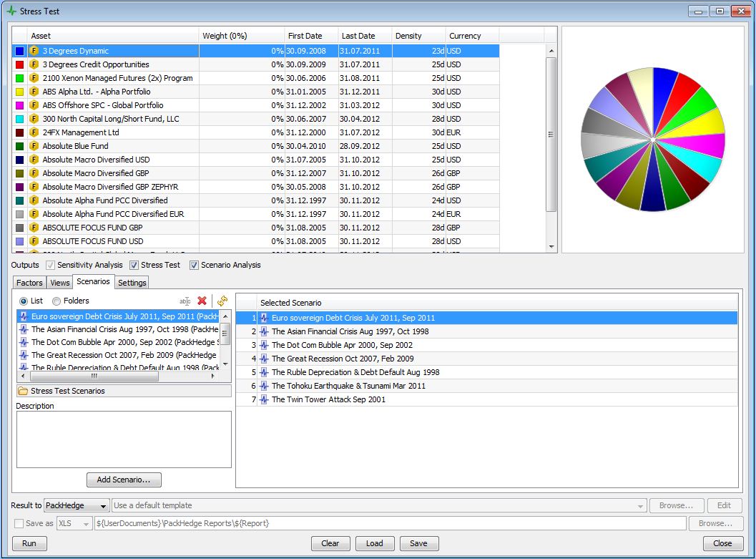Screen dimensions: 756x559
Task: Open the default template dropdown
Action: point(379,505)
